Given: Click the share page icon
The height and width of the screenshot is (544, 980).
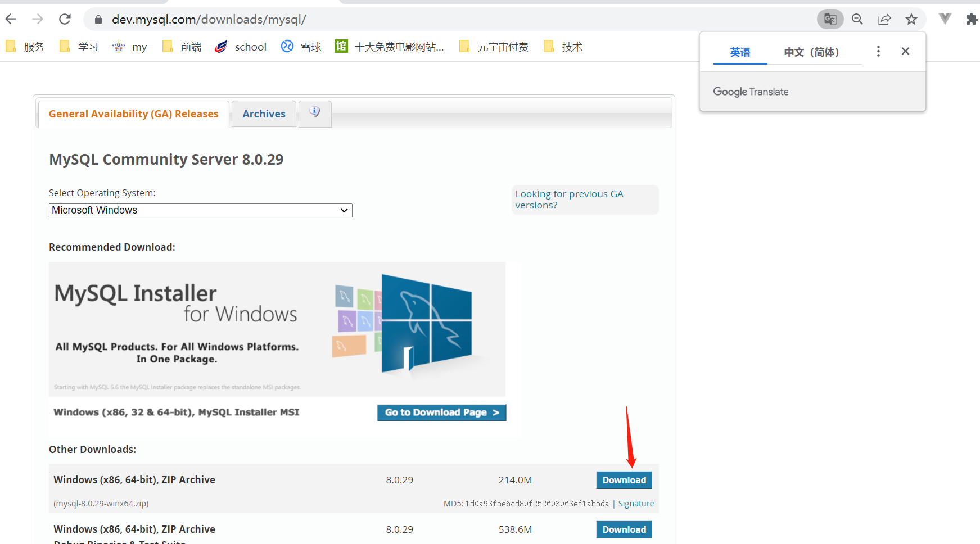Looking at the screenshot, I should point(884,19).
